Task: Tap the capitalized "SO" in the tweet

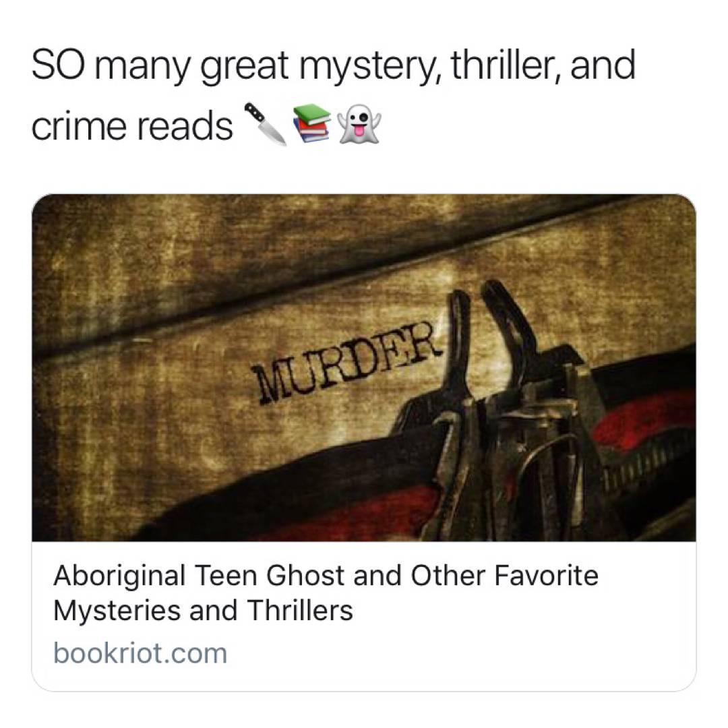Action: coord(58,65)
